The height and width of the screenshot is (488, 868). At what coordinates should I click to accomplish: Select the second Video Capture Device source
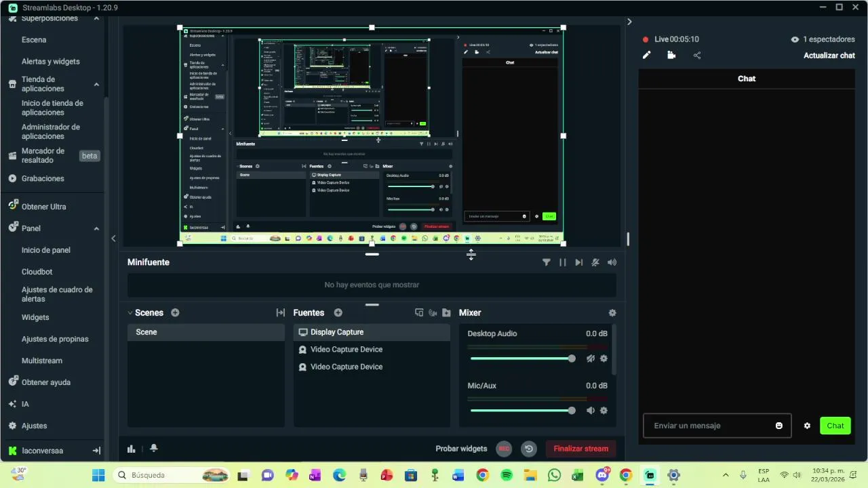pyautogui.click(x=372, y=367)
